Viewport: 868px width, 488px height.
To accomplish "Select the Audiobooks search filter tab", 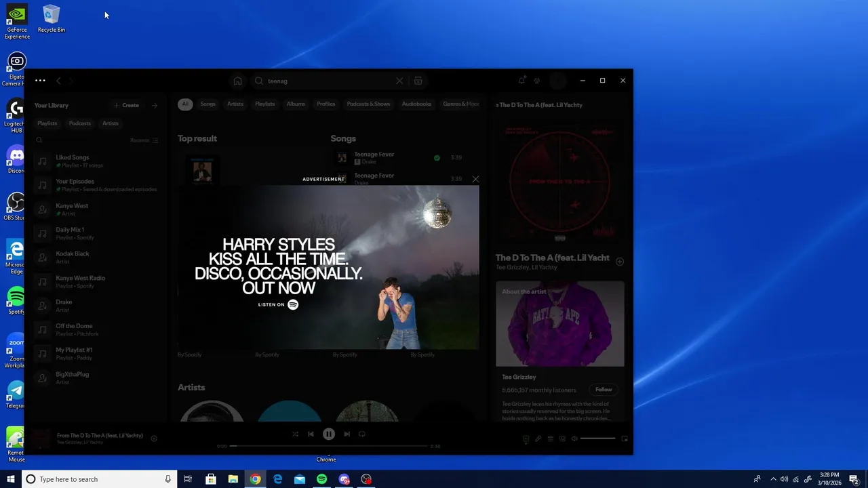I will [x=416, y=104].
